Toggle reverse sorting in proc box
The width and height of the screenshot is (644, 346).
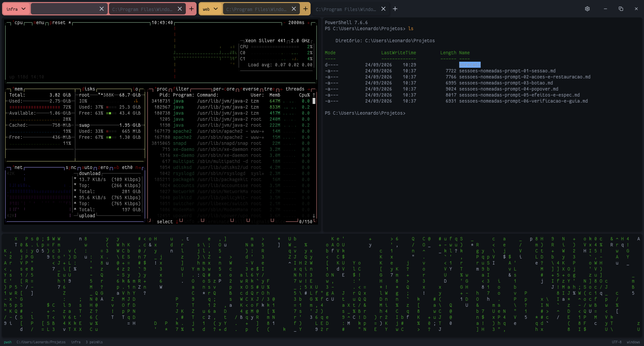[249, 89]
